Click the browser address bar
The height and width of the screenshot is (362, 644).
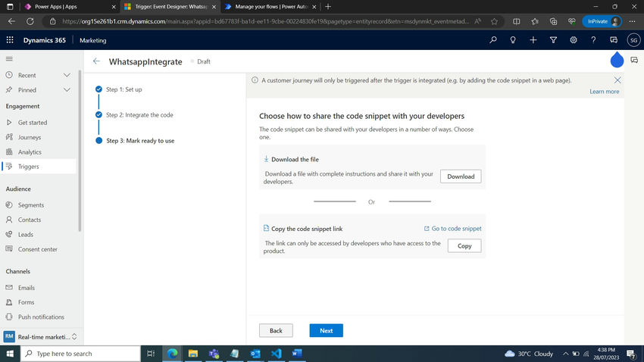tap(265, 21)
